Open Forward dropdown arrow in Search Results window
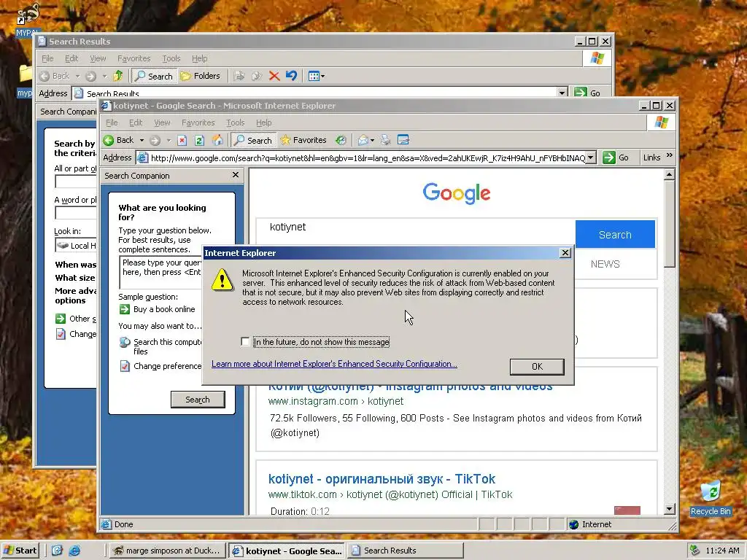This screenshot has width=747, height=560. click(x=104, y=76)
